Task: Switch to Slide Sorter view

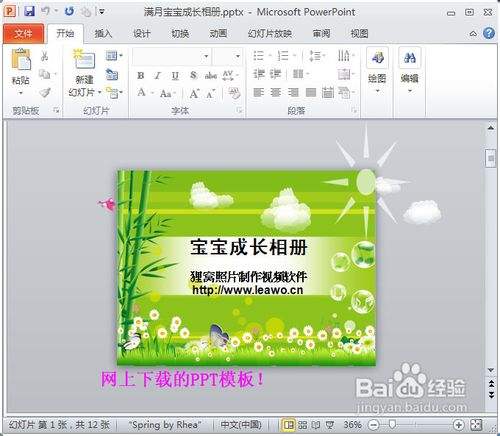Action: point(302,425)
